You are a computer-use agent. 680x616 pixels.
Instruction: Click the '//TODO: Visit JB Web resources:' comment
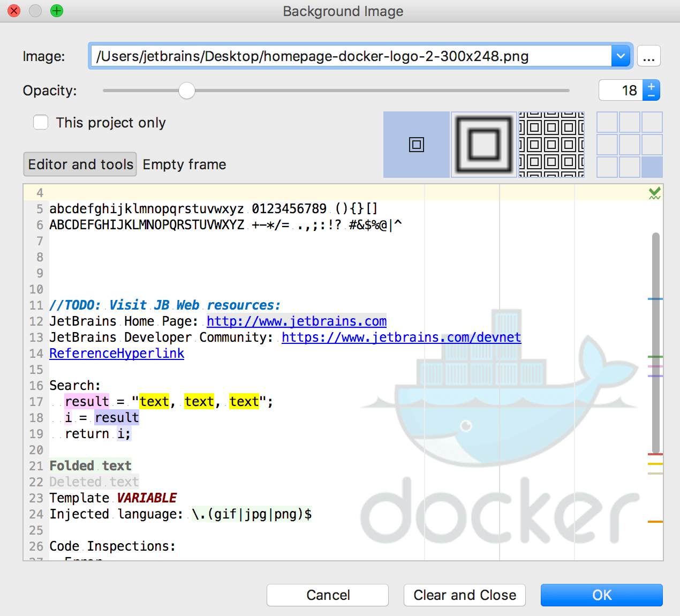pos(165,305)
